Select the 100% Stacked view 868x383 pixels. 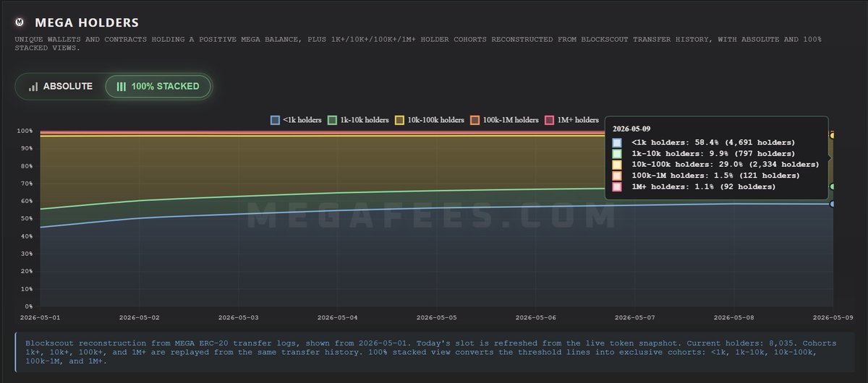[x=158, y=86]
